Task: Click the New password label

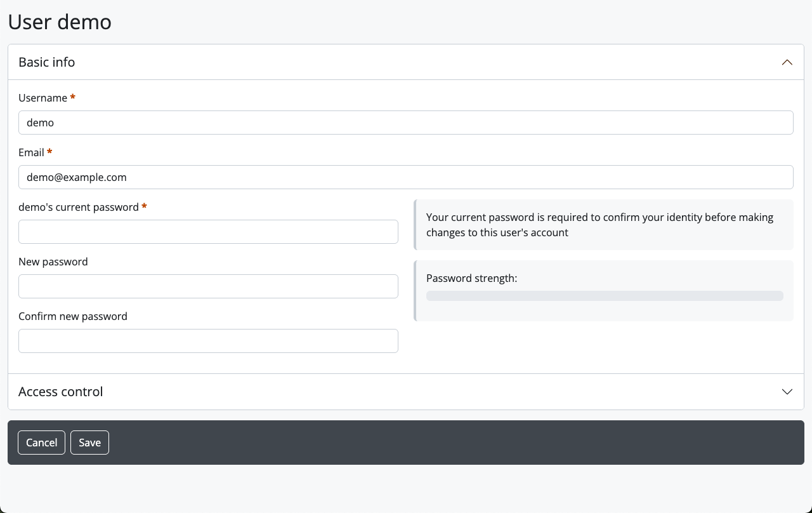Action: click(x=53, y=262)
